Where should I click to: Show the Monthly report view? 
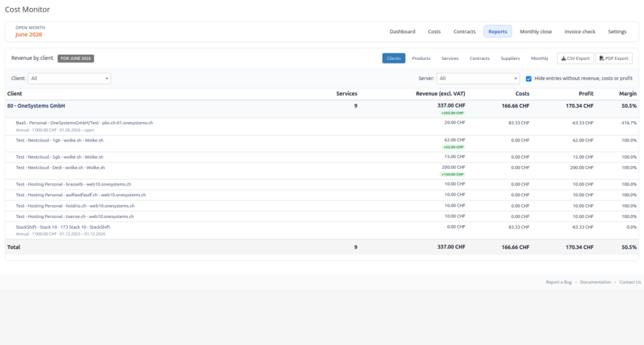pos(539,58)
